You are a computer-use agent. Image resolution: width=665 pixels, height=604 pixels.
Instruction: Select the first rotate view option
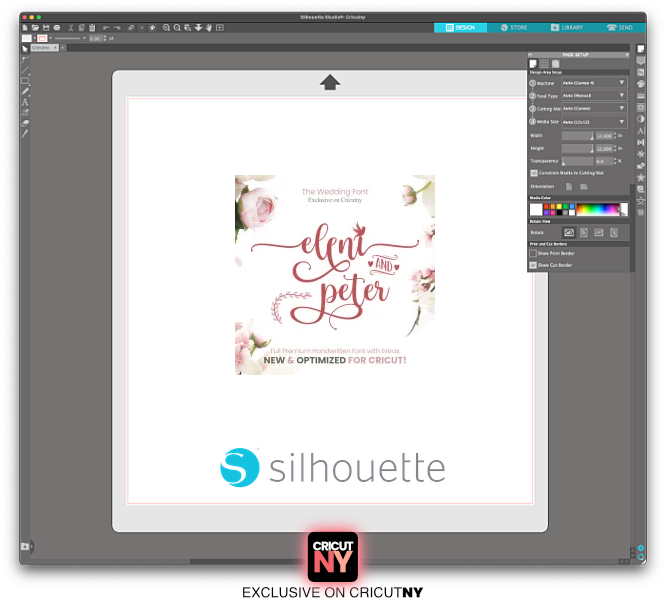(569, 232)
